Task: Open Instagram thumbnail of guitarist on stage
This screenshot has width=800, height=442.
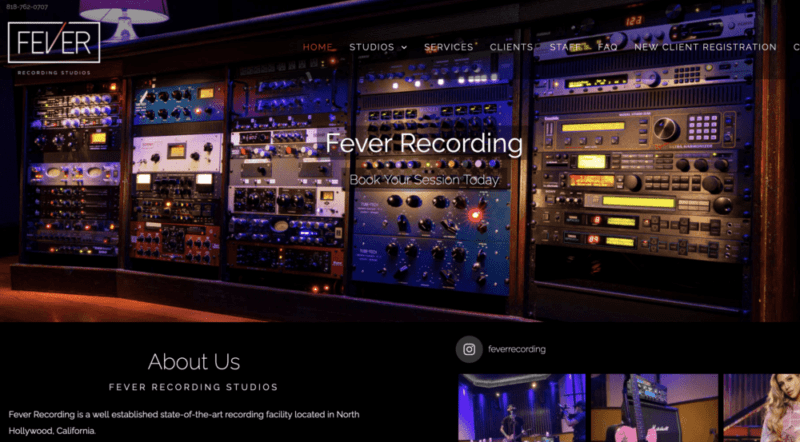Action: pyautogui.click(x=522, y=408)
